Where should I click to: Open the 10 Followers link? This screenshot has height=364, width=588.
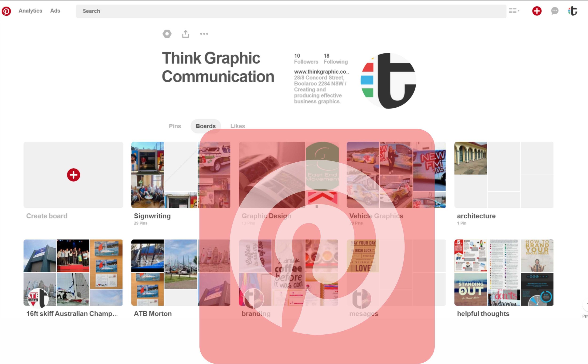306,59
